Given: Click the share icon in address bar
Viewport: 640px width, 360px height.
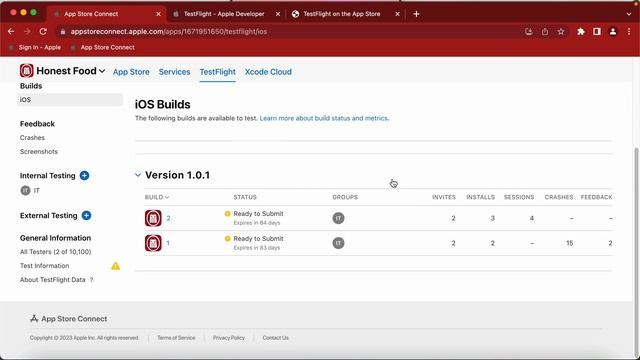Looking at the screenshot, I should (x=545, y=31).
